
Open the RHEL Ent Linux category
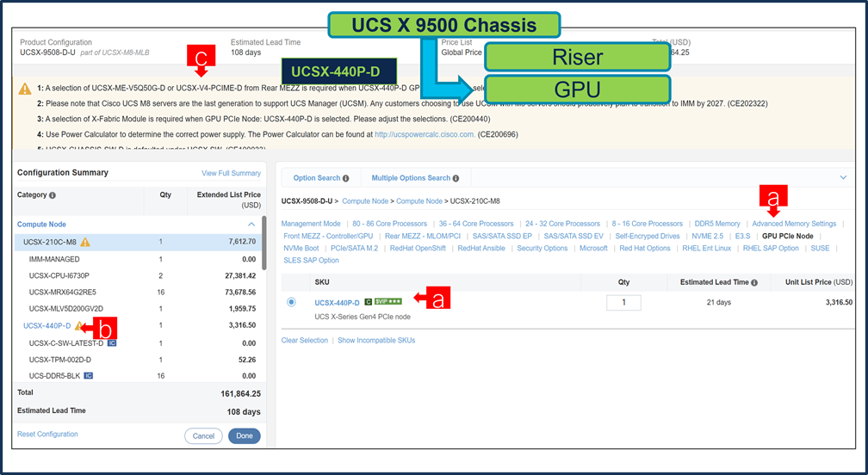point(706,249)
